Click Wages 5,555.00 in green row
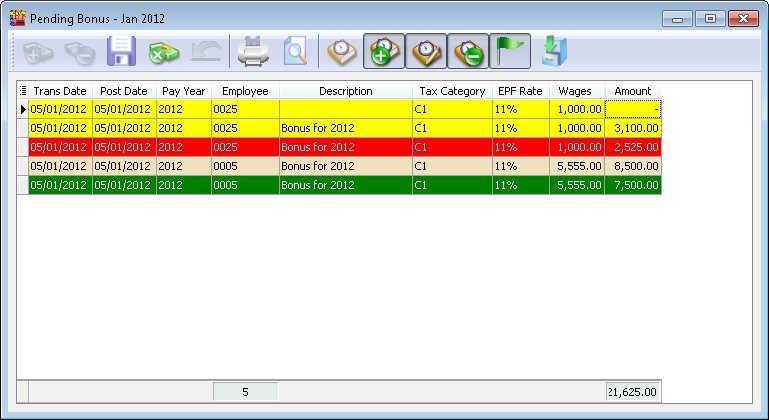This screenshot has height=420, width=769. point(577,185)
